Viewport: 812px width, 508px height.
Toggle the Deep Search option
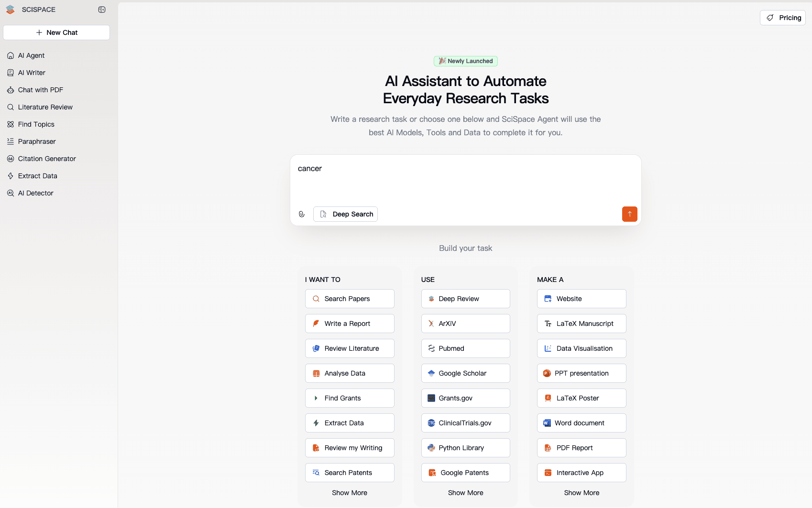tap(345, 214)
